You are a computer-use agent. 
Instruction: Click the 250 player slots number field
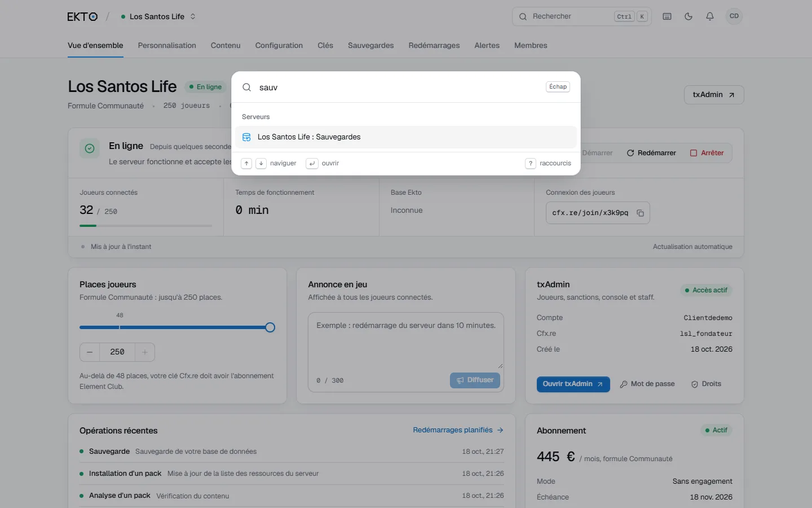coord(117,352)
